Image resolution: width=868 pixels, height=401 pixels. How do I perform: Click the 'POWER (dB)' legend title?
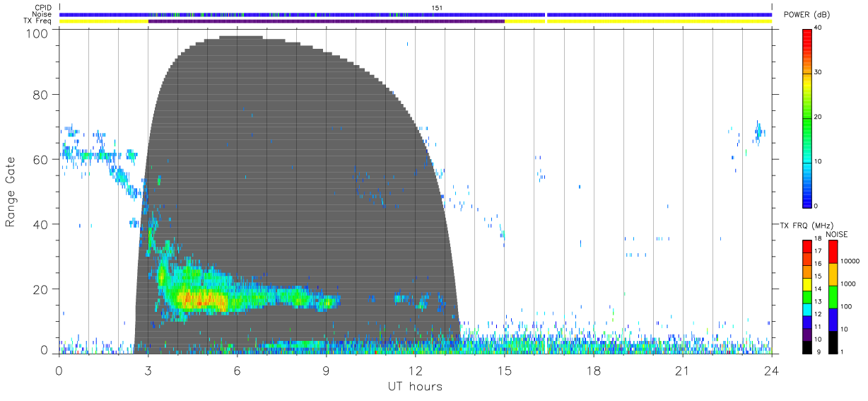pyautogui.click(x=806, y=15)
